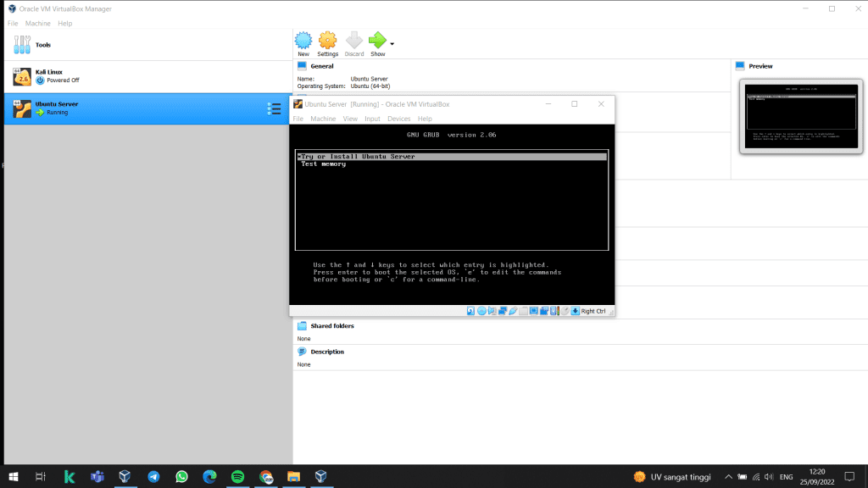Click optical disk icon in VM status bar
This screenshot has width=868, height=488.
481,311
